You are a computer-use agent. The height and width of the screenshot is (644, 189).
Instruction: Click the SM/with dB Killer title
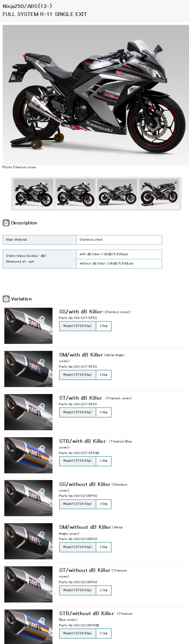pos(81,355)
